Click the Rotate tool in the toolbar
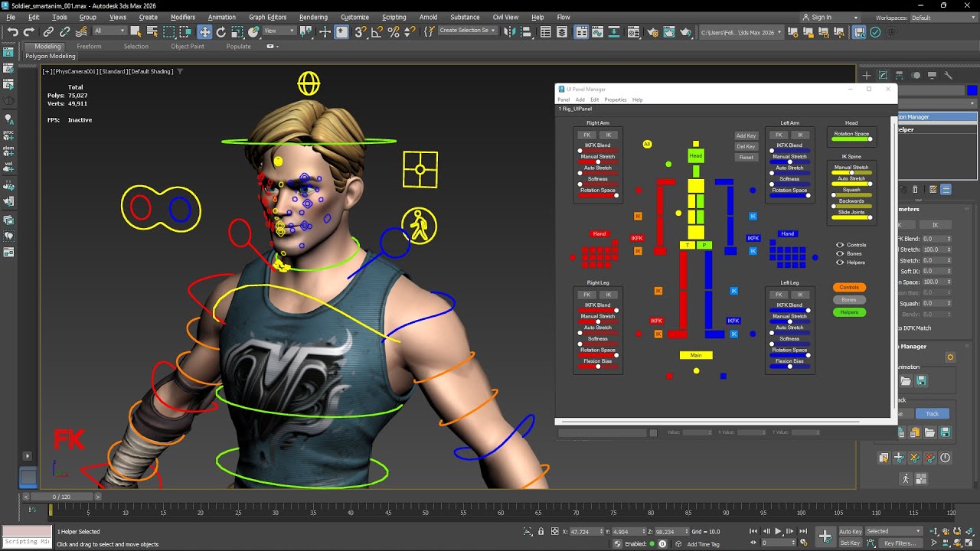 [x=221, y=31]
